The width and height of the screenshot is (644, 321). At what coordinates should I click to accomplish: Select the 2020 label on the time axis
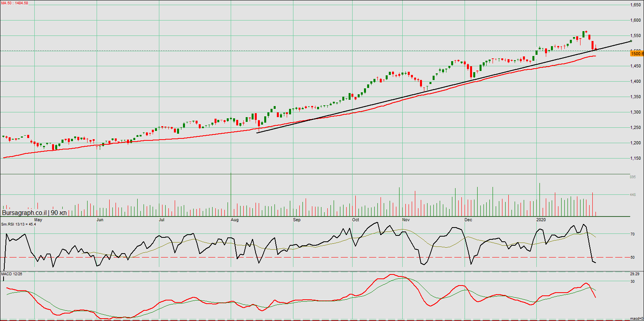tap(541, 220)
